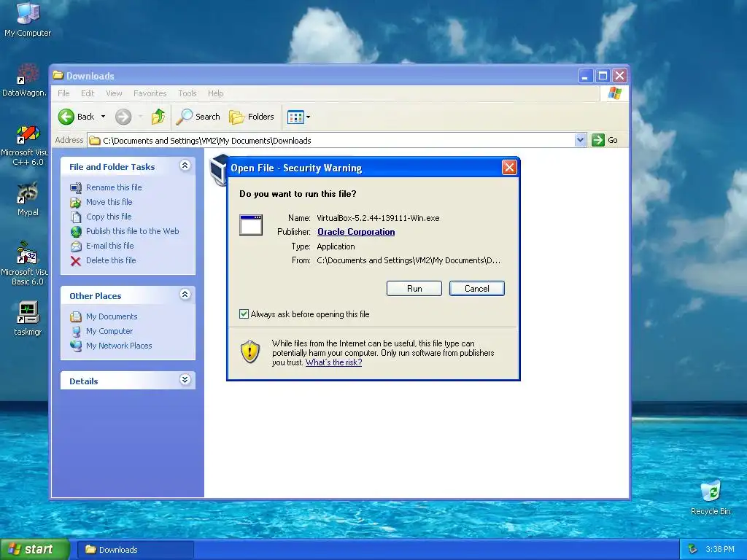The image size is (747, 560).
Task: Click Run in Security Warning dialog
Action: coord(414,289)
